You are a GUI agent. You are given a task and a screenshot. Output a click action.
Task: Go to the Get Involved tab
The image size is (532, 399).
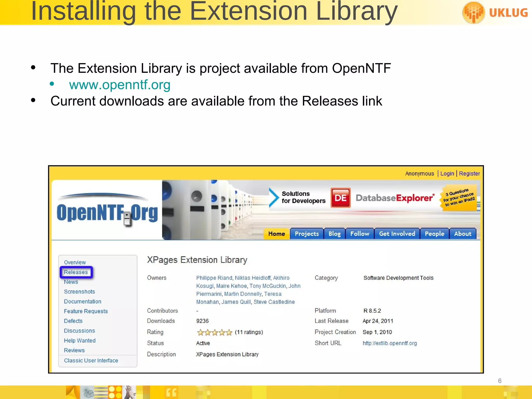397,234
